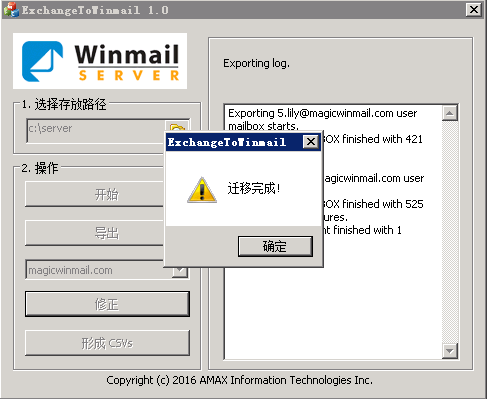Click log line 'Exporting 5.lily@magicwinmail.com user'
Image resolution: width=487 pixels, height=399 pixels.
[323, 113]
